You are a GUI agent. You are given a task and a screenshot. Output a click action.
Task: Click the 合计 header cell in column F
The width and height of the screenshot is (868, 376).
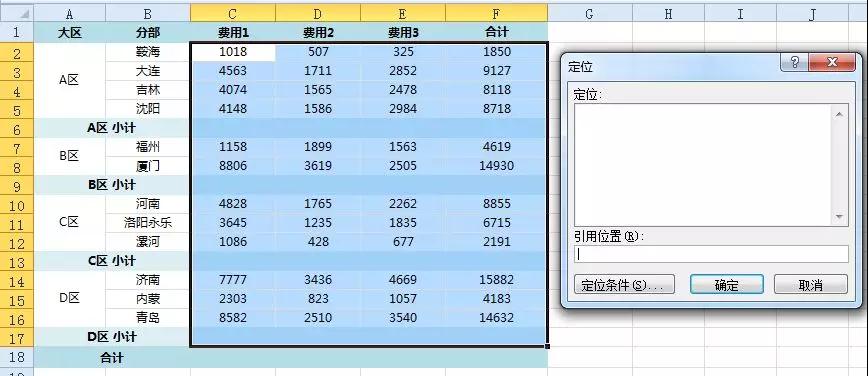497,32
